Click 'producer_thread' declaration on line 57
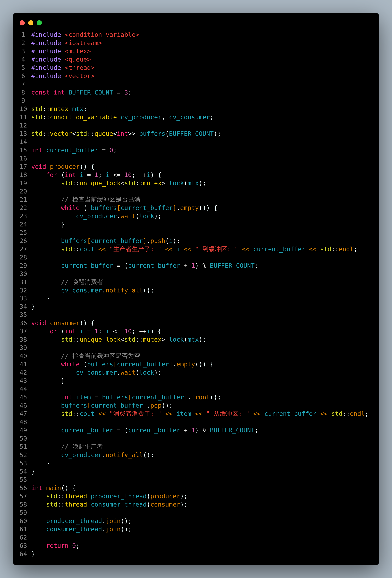 tap(119, 496)
